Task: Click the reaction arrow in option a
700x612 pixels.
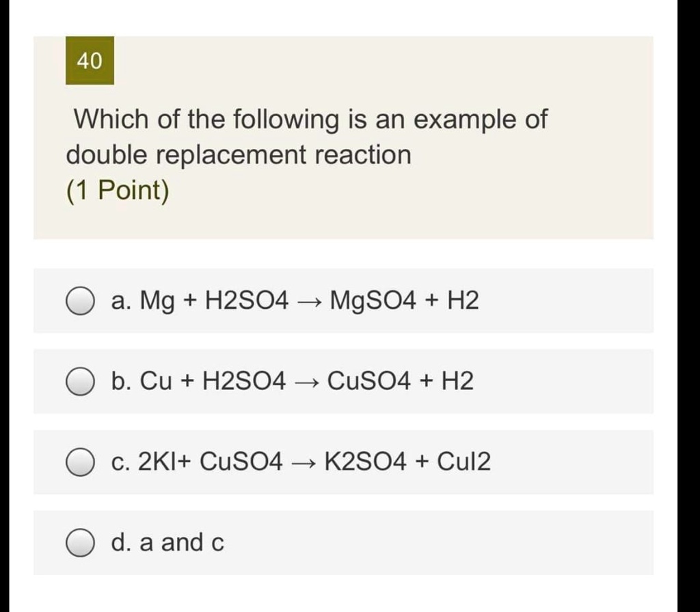Action: tap(309, 301)
